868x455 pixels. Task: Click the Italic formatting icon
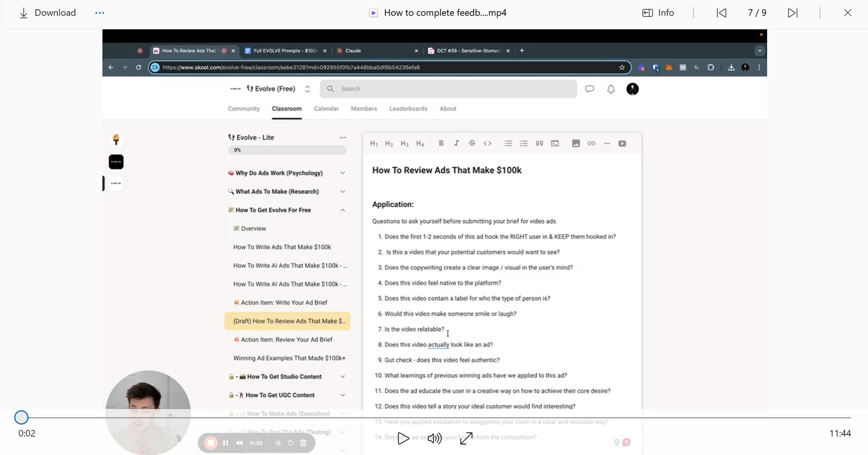tap(456, 143)
